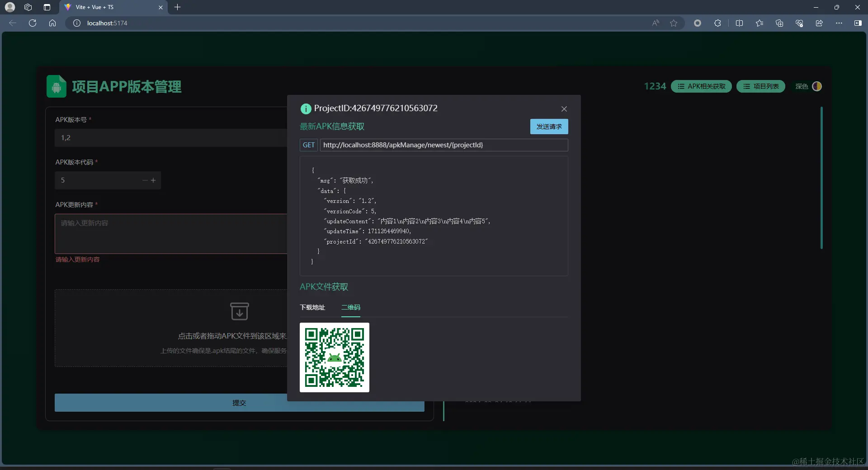Toggle the 深色 dark theme switch

[816, 86]
